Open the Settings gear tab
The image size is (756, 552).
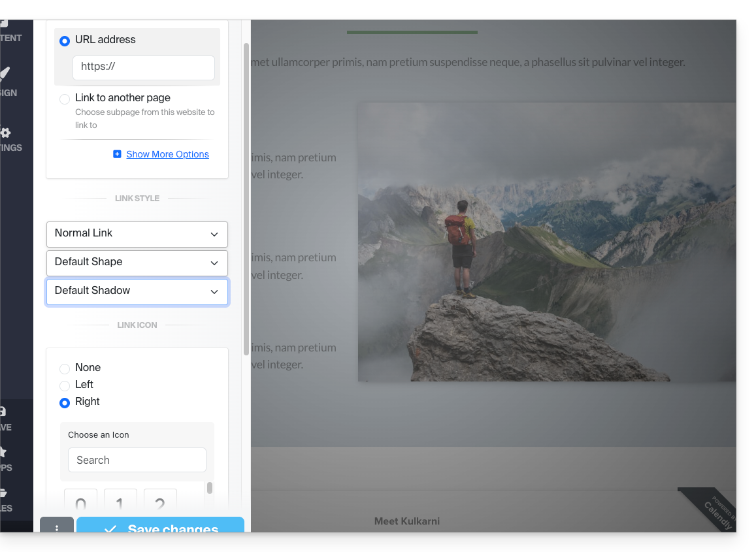pos(7,138)
